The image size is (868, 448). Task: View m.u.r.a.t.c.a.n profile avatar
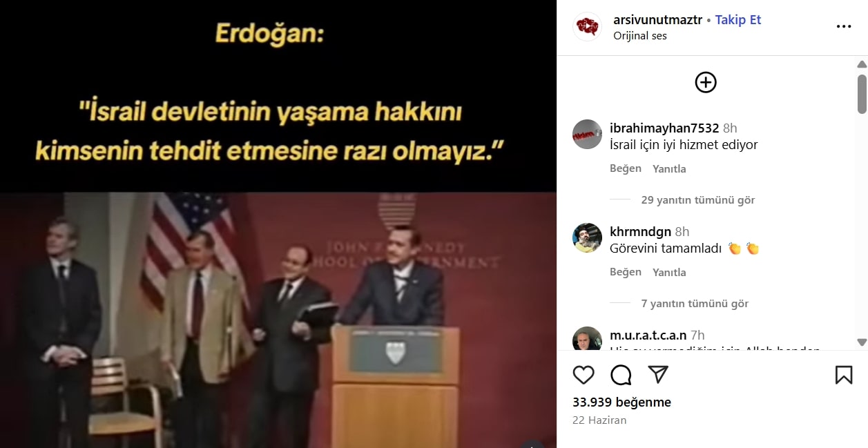587,339
